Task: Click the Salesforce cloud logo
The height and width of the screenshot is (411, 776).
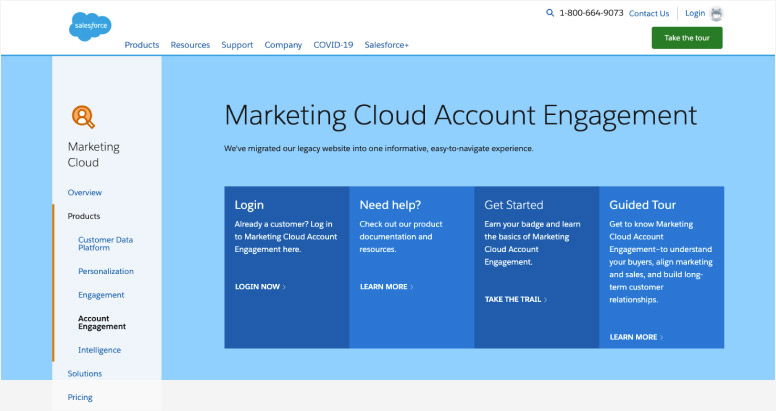Action: pos(90,26)
